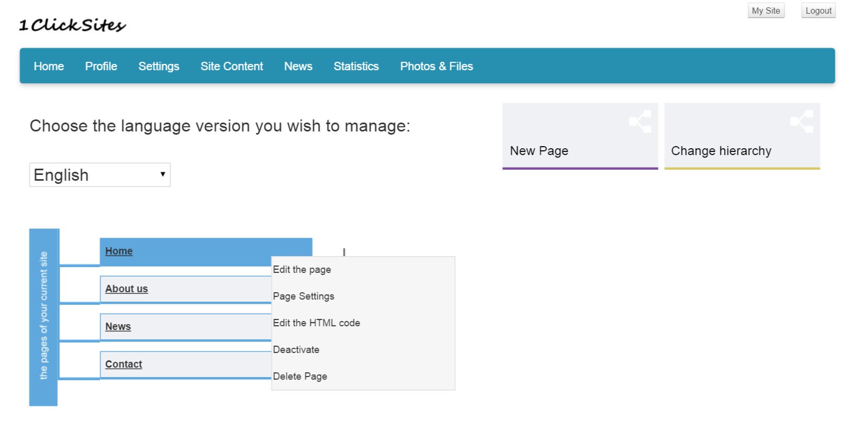Click the hierarchy icon in the Change hierarchy card
This screenshot has width=868, height=443.
tap(802, 121)
